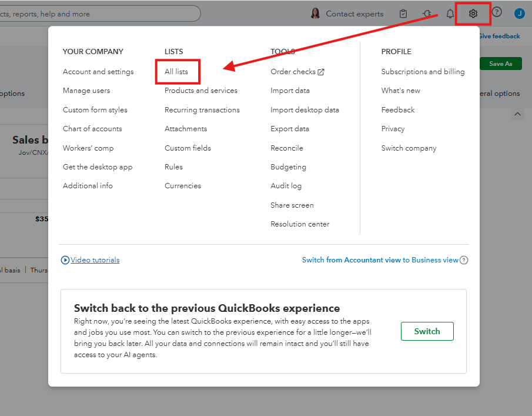Image resolution: width=532 pixels, height=416 pixels.
Task: Click the green Switch button
Action: point(427,331)
